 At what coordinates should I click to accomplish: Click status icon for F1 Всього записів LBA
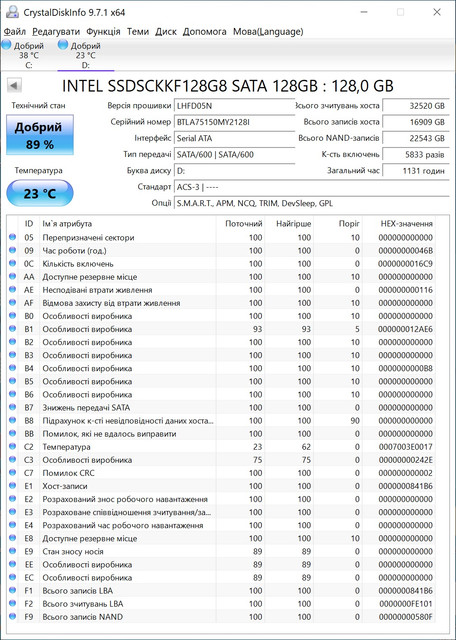(13, 590)
